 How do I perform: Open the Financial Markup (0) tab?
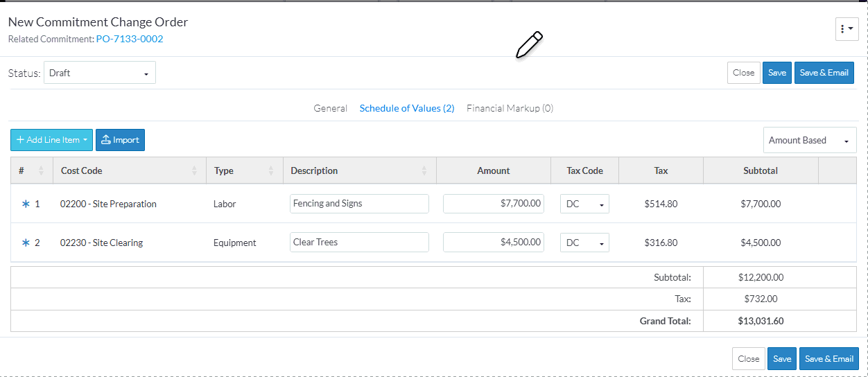510,108
